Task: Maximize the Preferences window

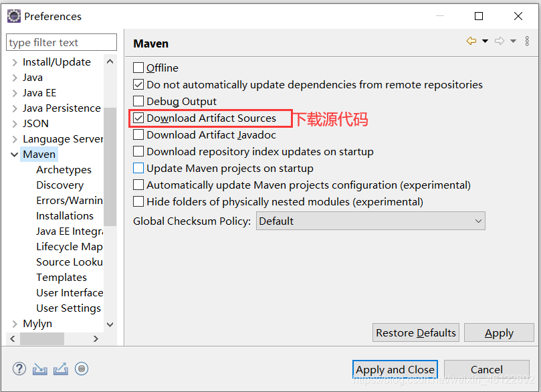Action: [x=479, y=16]
